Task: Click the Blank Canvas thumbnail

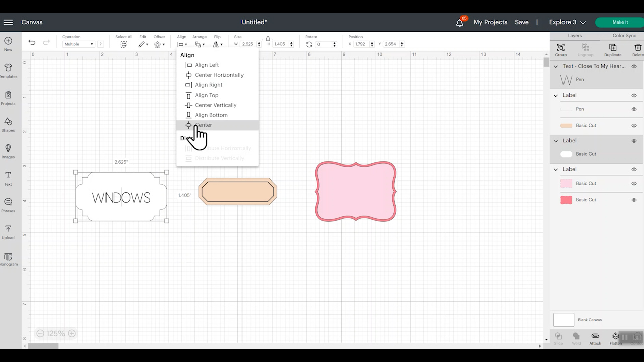Action: (563, 320)
